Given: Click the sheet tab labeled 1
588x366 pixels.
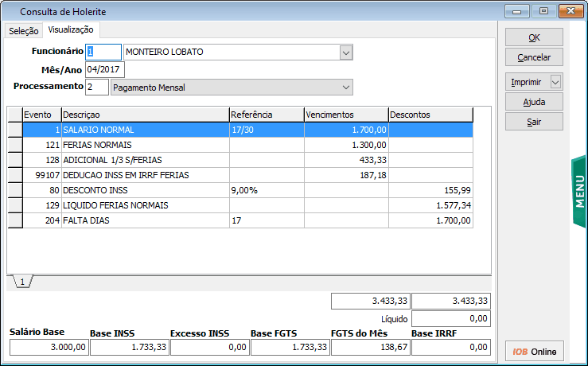Looking at the screenshot, I should pyautogui.click(x=22, y=282).
